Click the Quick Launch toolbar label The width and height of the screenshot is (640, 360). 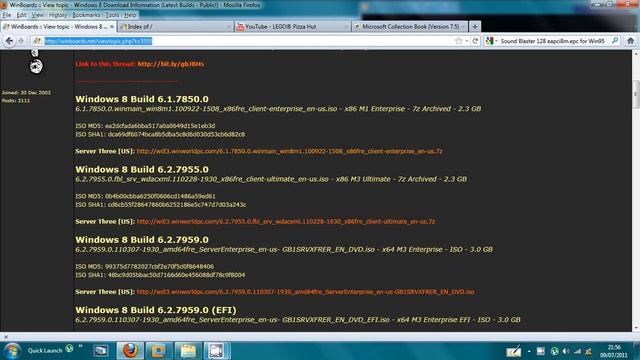pos(45,351)
